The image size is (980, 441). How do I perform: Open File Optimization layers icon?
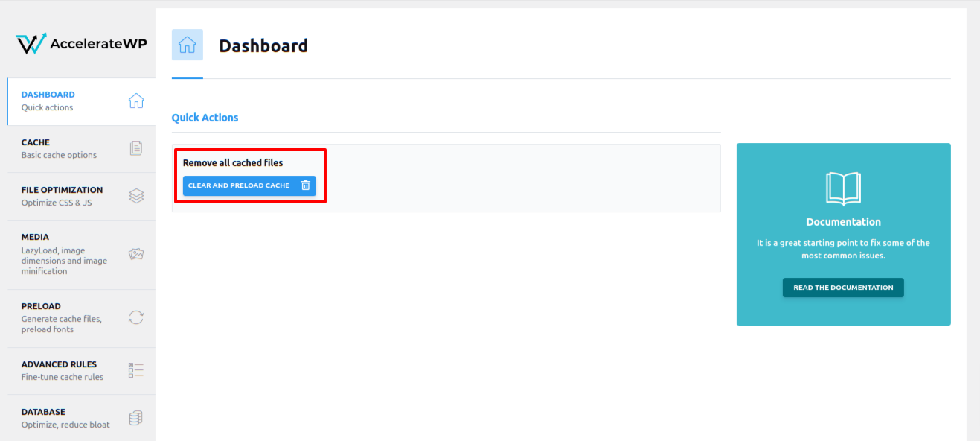pos(136,196)
